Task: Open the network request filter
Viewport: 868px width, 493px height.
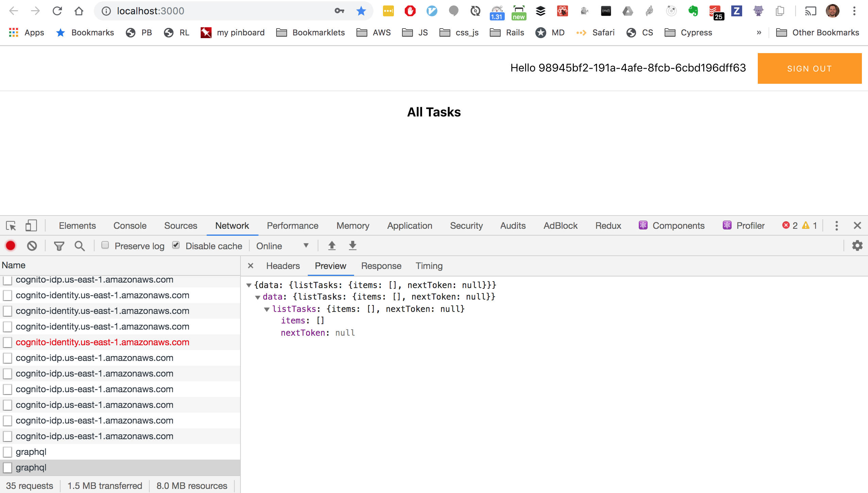Action: pyautogui.click(x=59, y=245)
